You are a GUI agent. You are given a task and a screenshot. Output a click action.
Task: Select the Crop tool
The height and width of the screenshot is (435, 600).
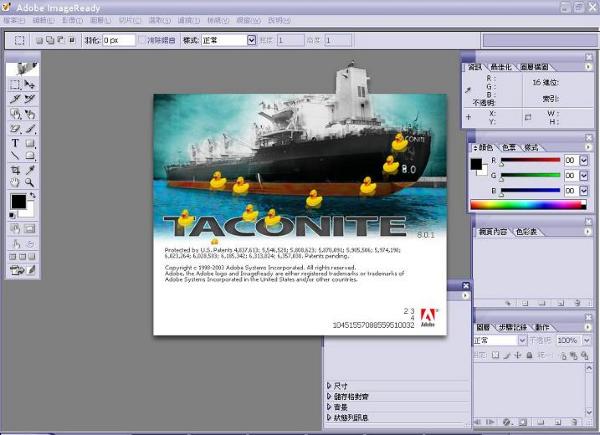click(x=15, y=169)
